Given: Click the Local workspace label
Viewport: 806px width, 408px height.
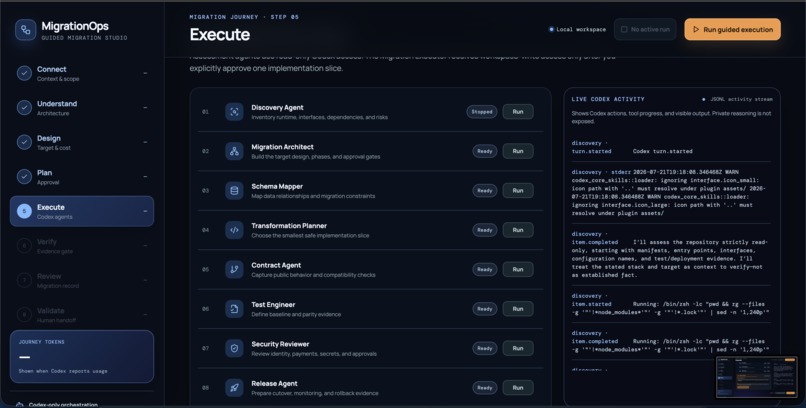Looking at the screenshot, I should pyautogui.click(x=581, y=29).
